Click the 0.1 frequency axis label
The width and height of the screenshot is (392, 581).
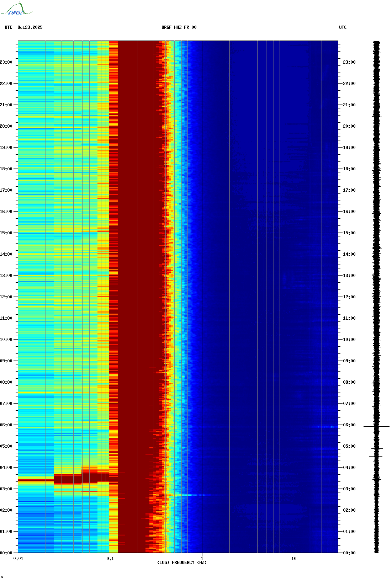coord(110,559)
